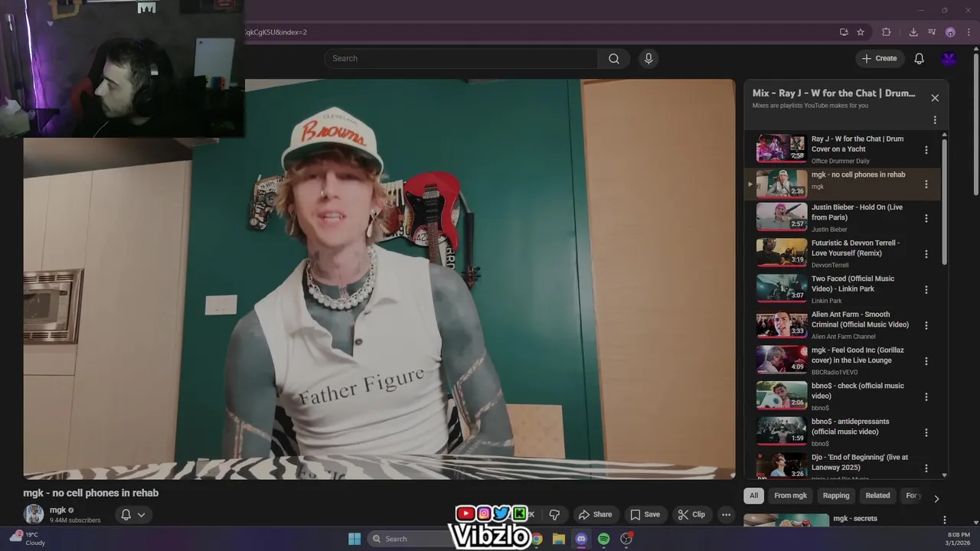Open the YouTube account avatar menu
Viewport: 980px width, 551px height.
click(949, 58)
